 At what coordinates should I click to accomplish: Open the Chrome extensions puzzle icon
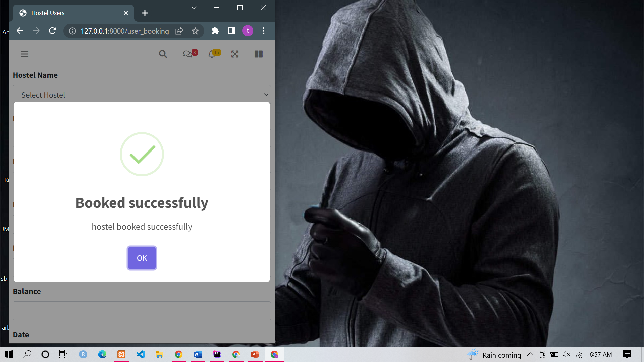tap(215, 31)
